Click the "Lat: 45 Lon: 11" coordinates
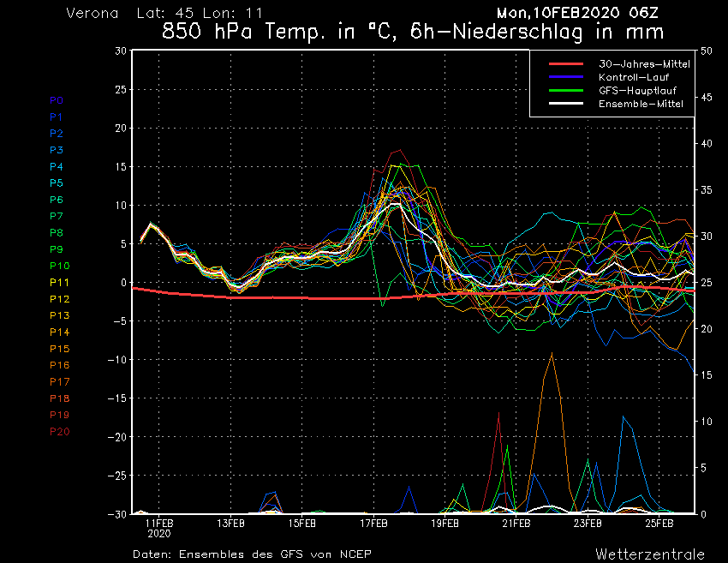 pos(200,13)
